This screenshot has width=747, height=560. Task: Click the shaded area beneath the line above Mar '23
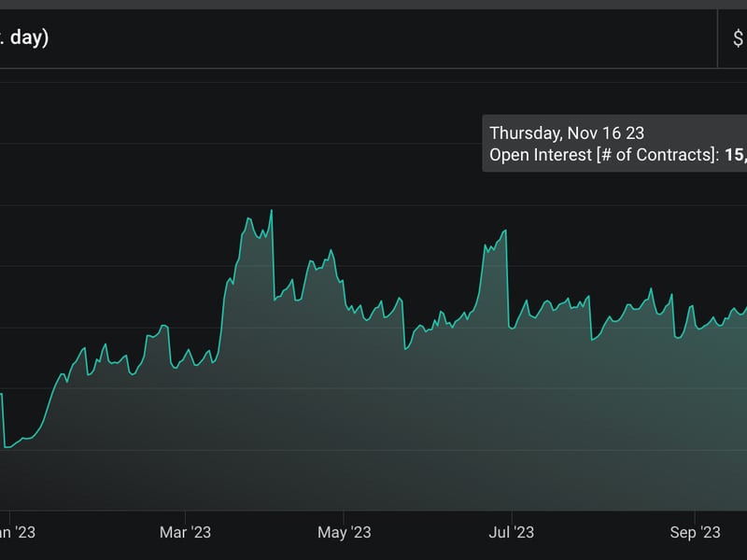[186, 439]
